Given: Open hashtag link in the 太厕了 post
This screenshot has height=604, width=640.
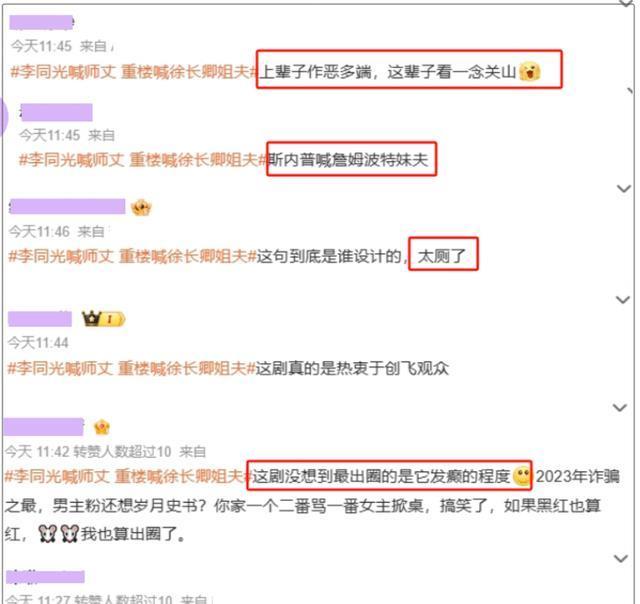Looking at the screenshot, I should click(132, 256).
